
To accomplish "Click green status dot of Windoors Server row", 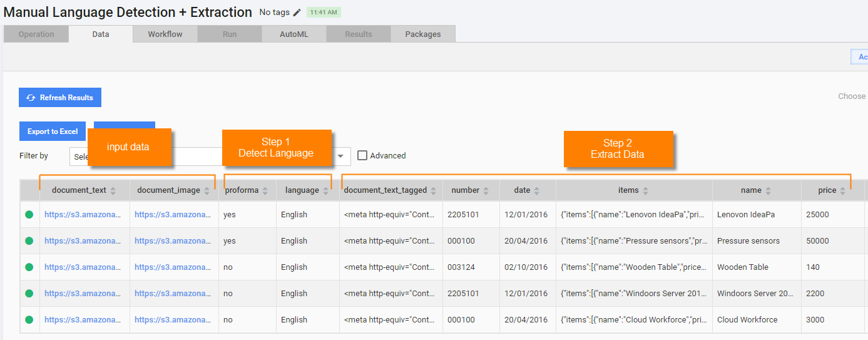I will pos(29,293).
